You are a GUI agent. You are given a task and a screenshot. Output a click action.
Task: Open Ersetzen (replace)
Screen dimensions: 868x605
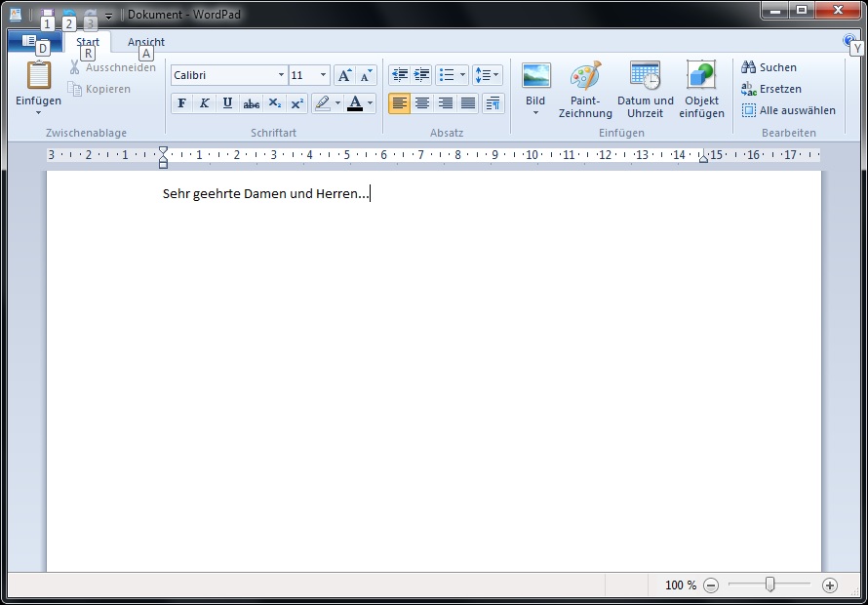(771, 89)
